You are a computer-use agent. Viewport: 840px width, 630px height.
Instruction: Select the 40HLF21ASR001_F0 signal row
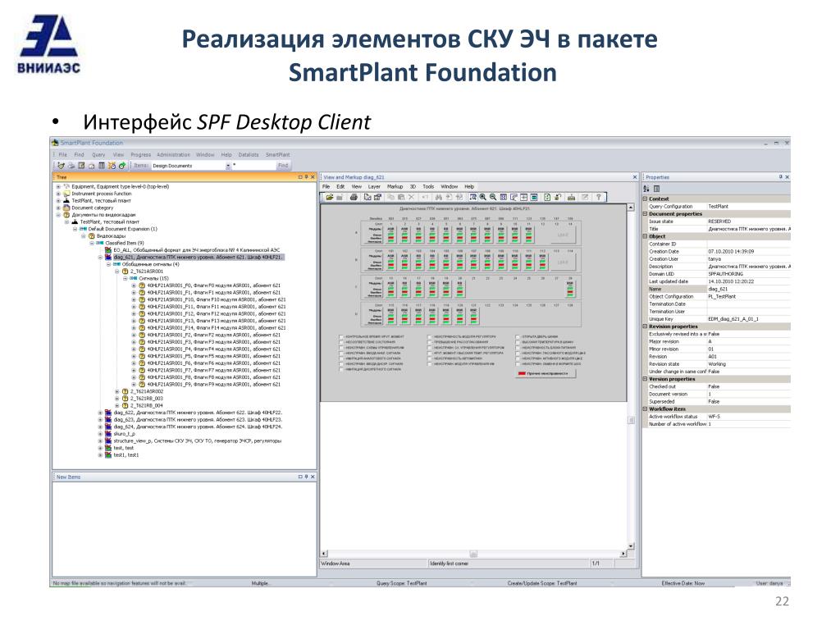pyautogui.click(x=214, y=285)
